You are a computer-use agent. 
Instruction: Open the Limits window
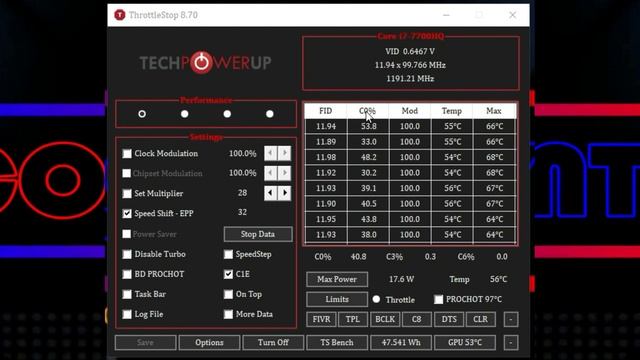point(337,299)
